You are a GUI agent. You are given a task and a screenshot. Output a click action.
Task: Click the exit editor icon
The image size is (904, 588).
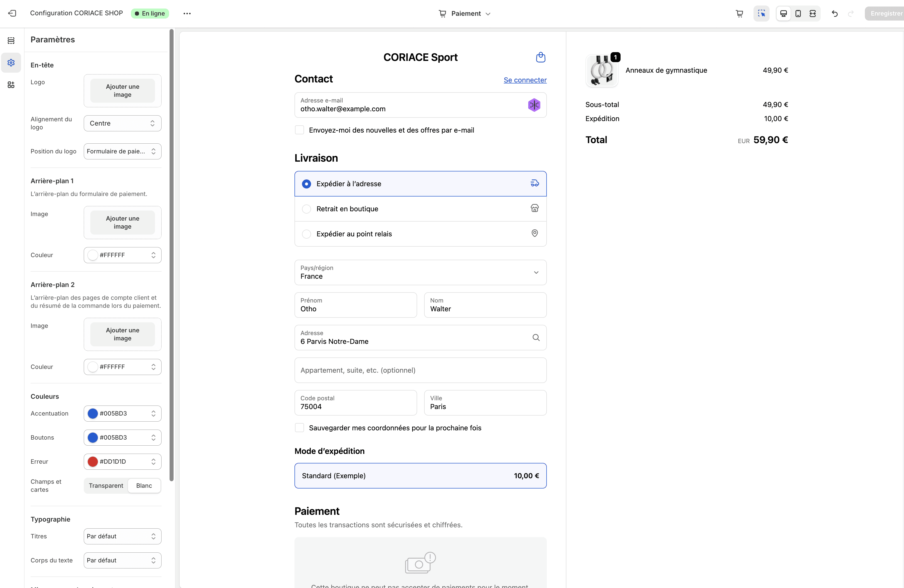[x=12, y=13]
